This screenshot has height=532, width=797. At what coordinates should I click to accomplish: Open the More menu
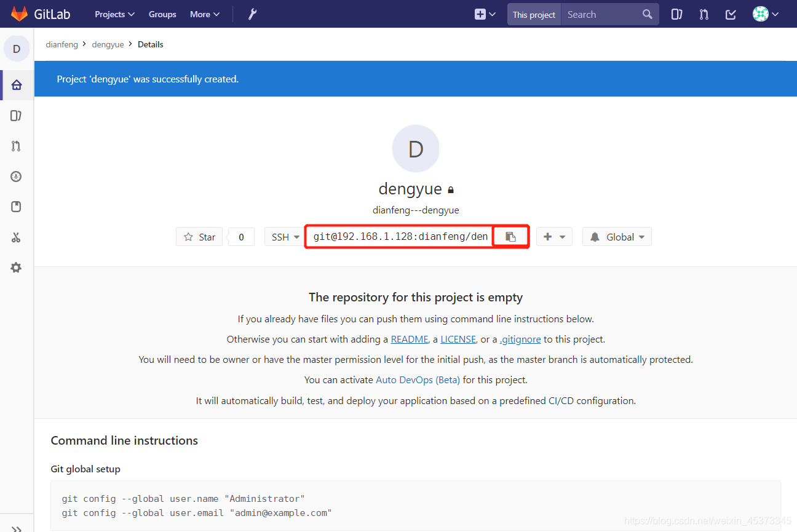(x=205, y=14)
